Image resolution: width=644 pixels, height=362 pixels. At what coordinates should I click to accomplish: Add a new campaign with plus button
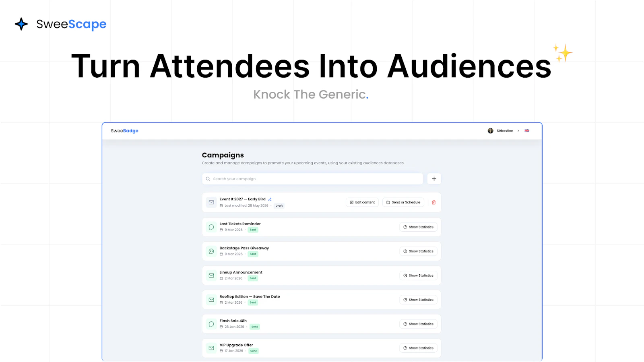(434, 179)
